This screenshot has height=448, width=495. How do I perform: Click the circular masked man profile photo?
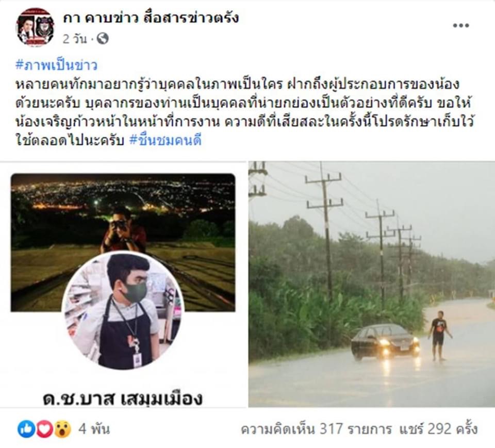coord(123,311)
